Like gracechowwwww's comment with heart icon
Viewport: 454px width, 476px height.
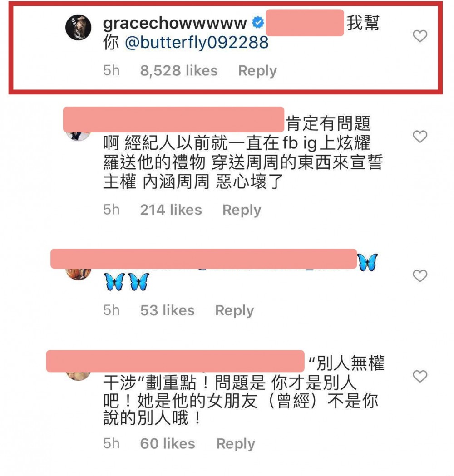[420, 36]
